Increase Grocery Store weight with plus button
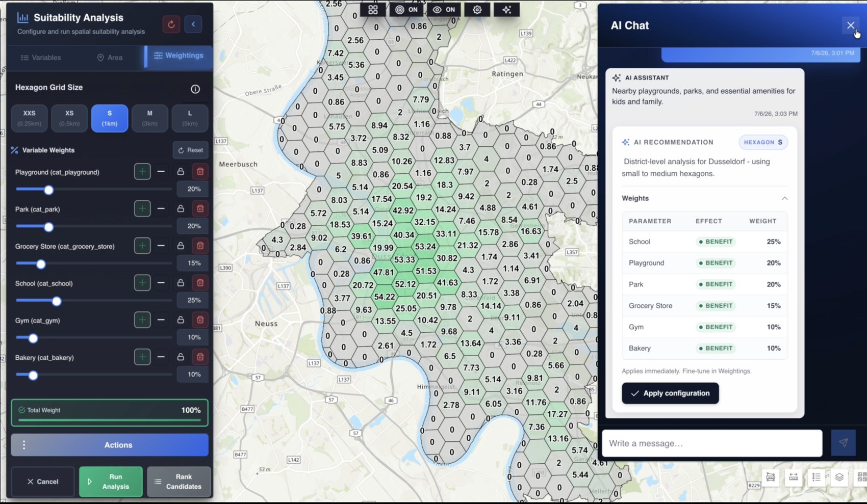 point(142,246)
